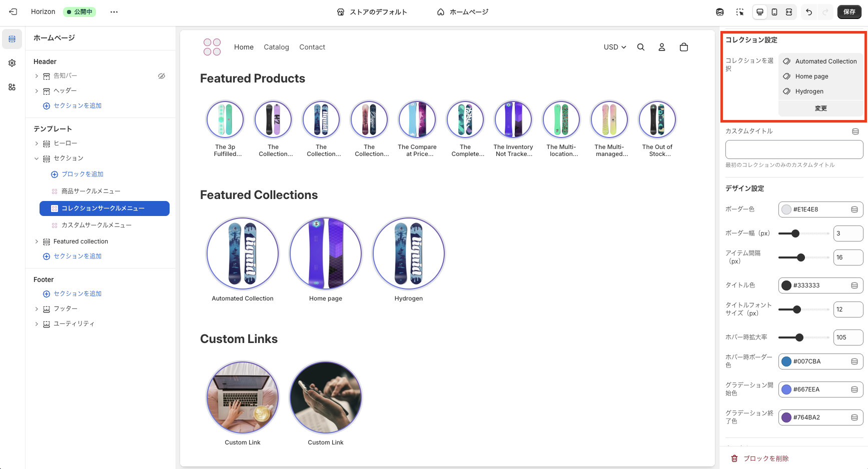This screenshot has width=868, height=469.
Task: Toggle visibility of 告知バー section
Action: click(x=162, y=76)
